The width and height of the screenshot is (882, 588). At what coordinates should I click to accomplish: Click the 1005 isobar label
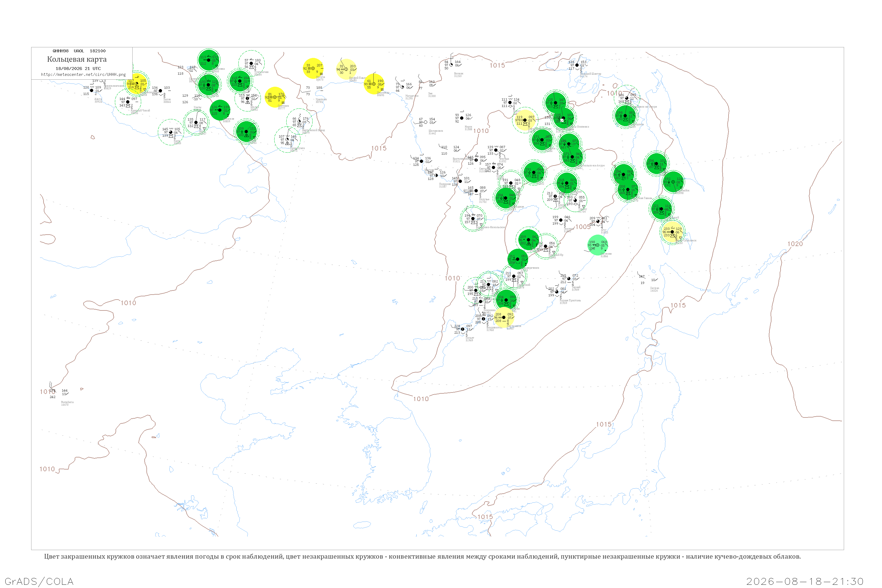tap(583, 227)
